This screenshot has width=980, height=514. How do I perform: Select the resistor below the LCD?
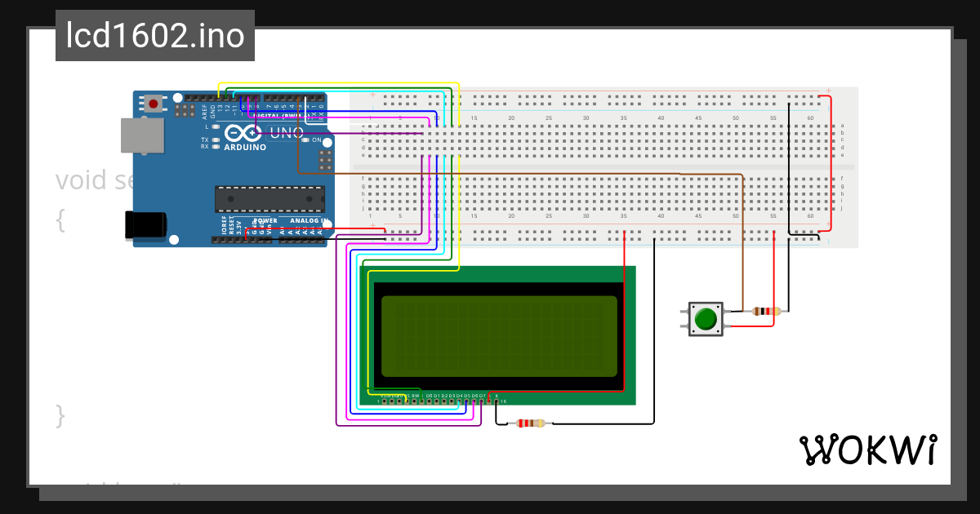(529, 423)
